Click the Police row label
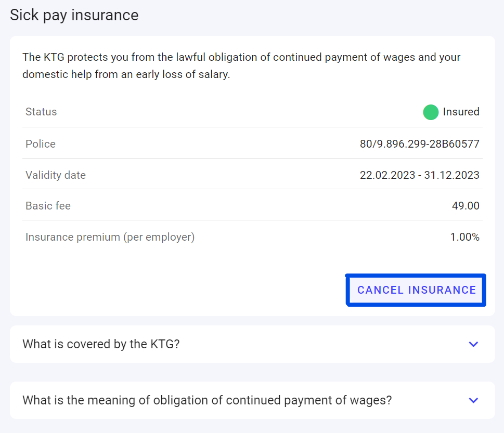The width and height of the screenshot is (504, 433). [x=41, y=144]
